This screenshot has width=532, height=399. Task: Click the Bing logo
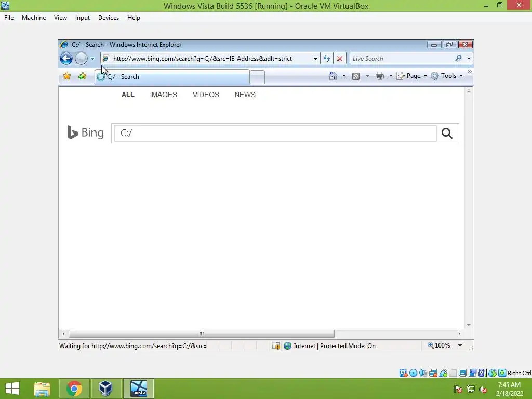coord(86,132)
